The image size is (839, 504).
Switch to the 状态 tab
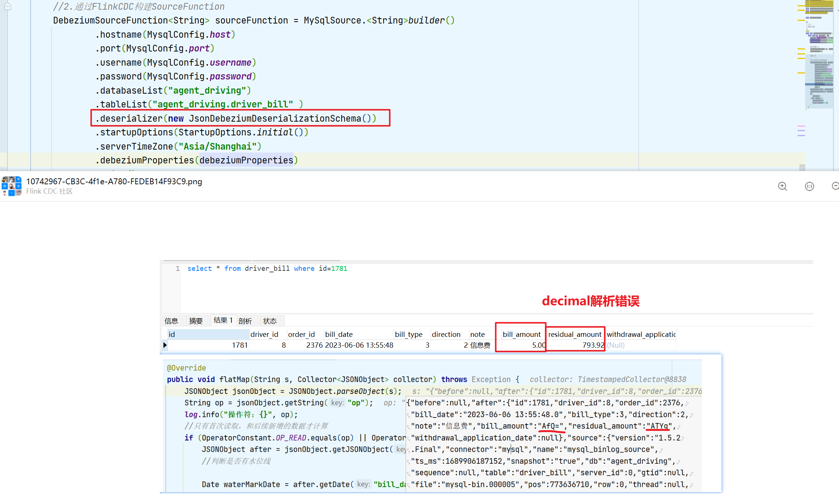pos(269,321)
